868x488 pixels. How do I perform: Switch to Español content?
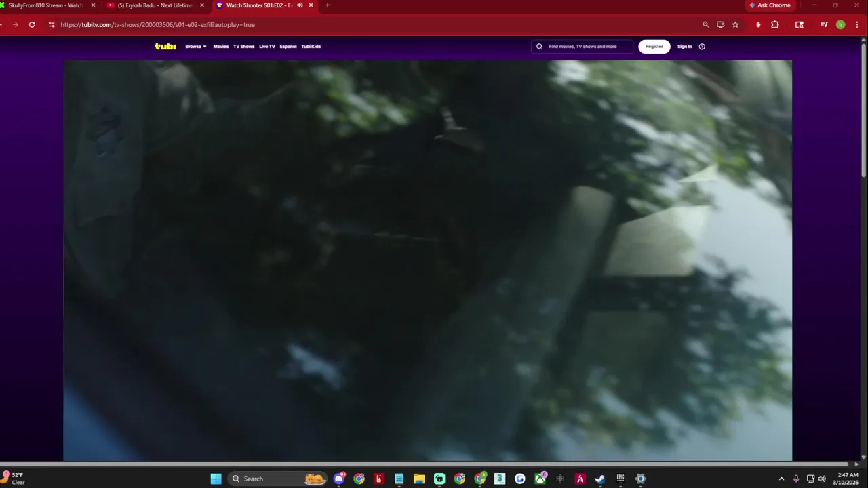coord(288,47)
